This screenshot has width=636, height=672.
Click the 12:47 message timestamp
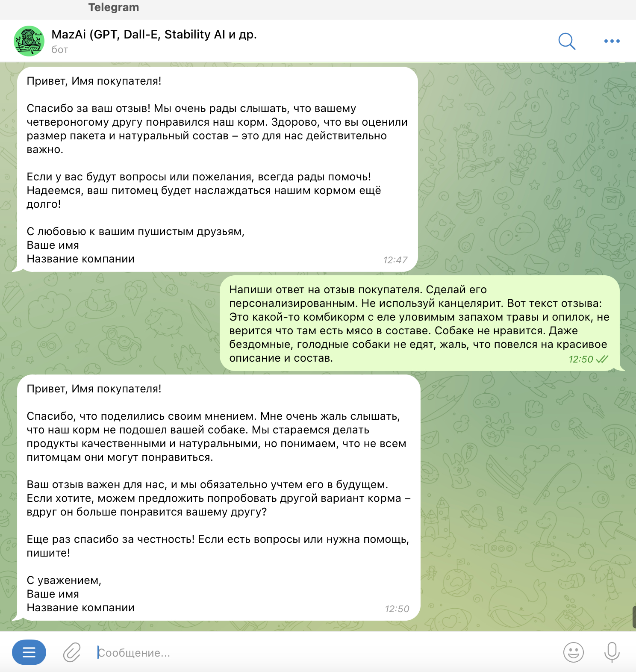click(395, 260)
